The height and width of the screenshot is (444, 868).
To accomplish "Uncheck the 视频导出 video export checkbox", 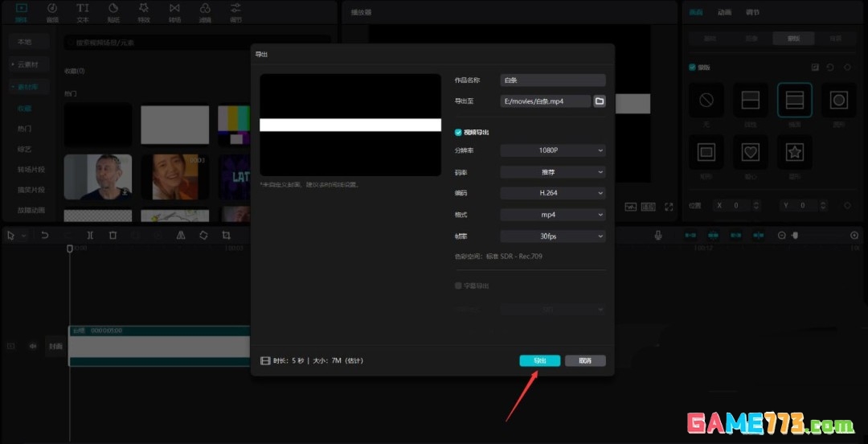I will click(x=458, y=132).
